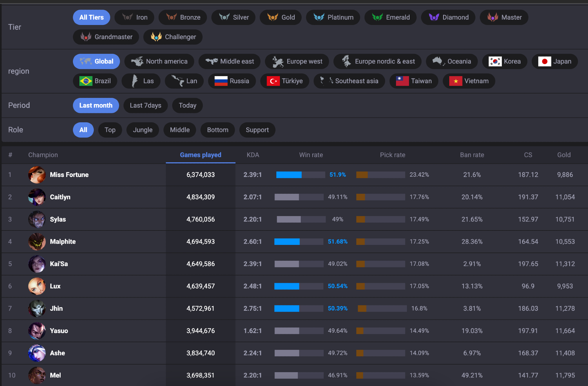588x386 pixels.
Task: Sort table by Win rate column
Action: tap(311, 155)
